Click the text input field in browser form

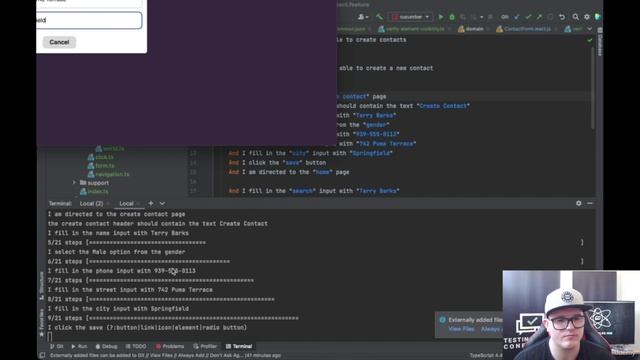pyautogui.click(x=89, y=20)
